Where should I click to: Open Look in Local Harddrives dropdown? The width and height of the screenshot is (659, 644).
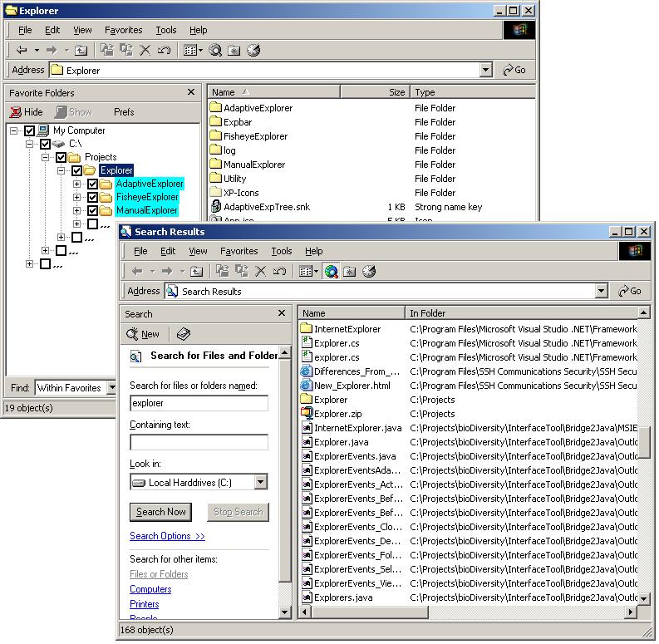point(261,482)
